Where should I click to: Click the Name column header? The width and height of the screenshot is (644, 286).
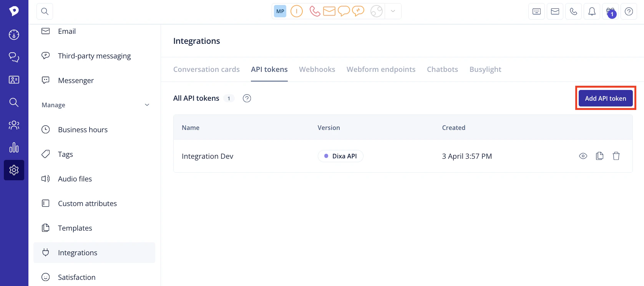click(x=191, y=128)
